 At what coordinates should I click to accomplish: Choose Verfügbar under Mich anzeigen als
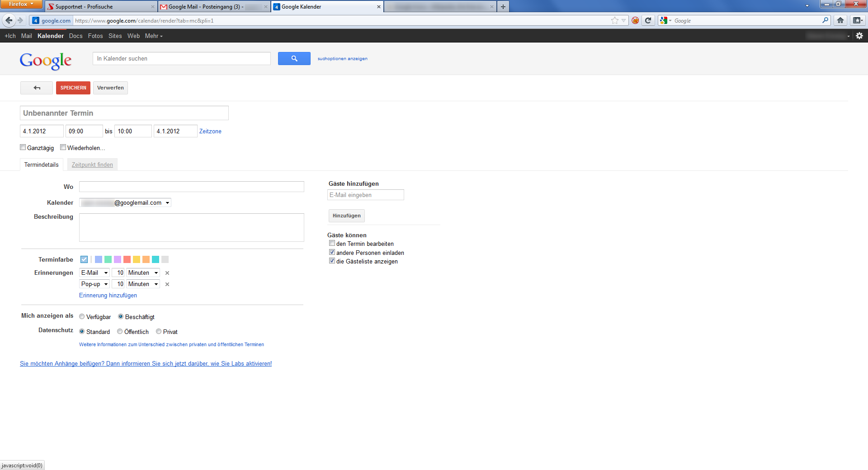[x=82, y=317]
